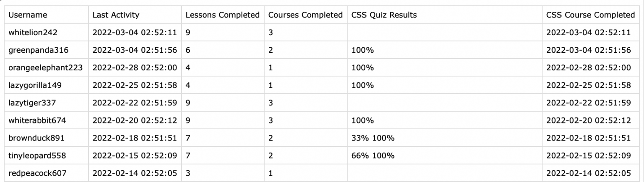Click the Last Activity column header
644x182 pixels.
116,15
